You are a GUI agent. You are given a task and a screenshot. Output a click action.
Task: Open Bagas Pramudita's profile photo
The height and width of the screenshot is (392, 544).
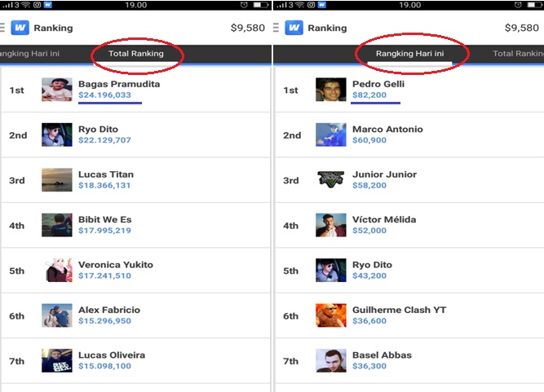(57, 90)
